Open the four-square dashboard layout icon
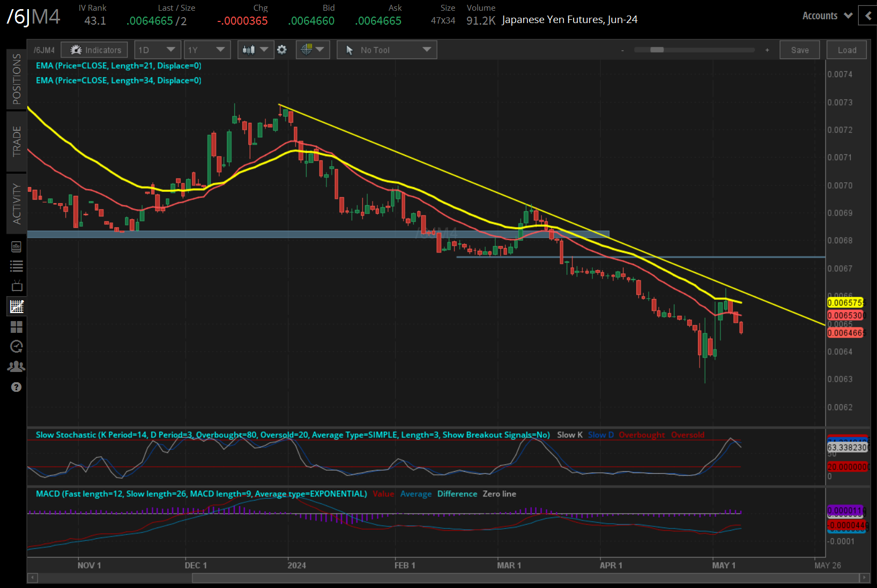The image size is (877, 588). (x=17, y=327)
